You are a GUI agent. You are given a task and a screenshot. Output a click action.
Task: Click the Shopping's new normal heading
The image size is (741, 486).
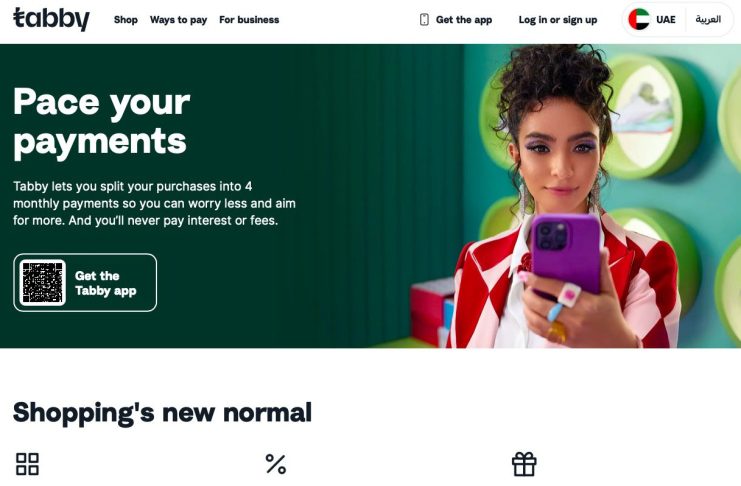pos(162,413)
